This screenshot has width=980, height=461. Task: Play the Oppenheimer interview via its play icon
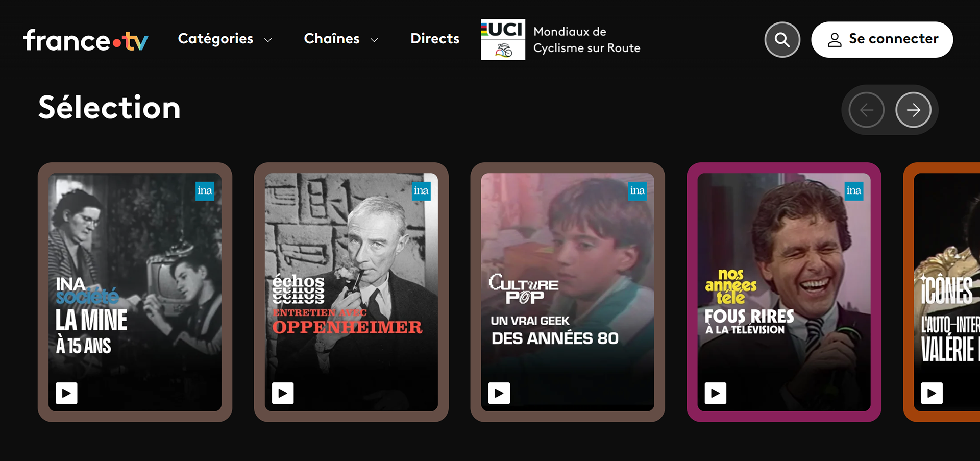[x=283, y=393]
